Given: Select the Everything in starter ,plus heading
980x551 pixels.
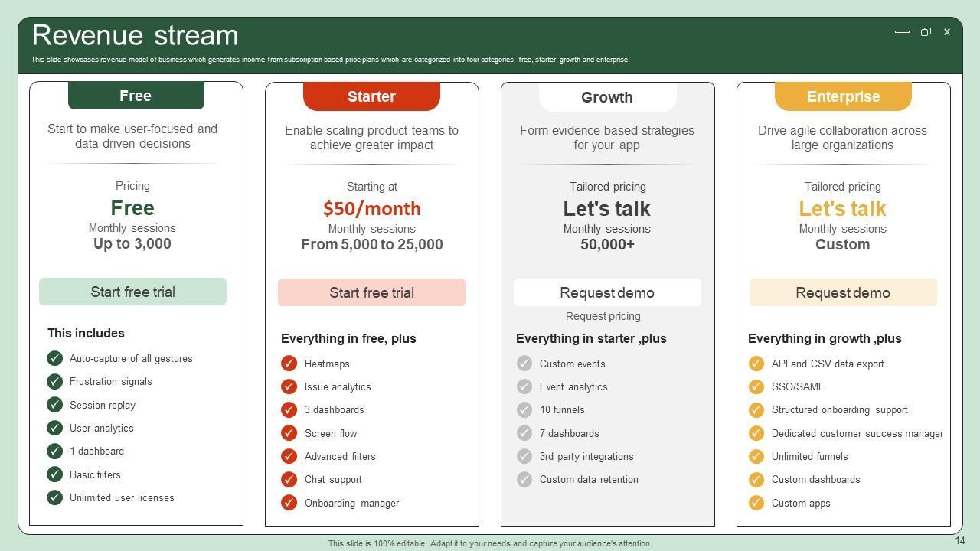Looking at the screenshot, I should [591, 338].
